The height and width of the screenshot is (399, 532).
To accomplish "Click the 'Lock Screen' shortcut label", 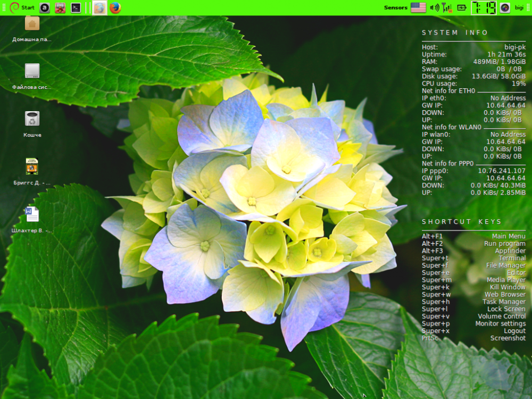I will [506, 309].
